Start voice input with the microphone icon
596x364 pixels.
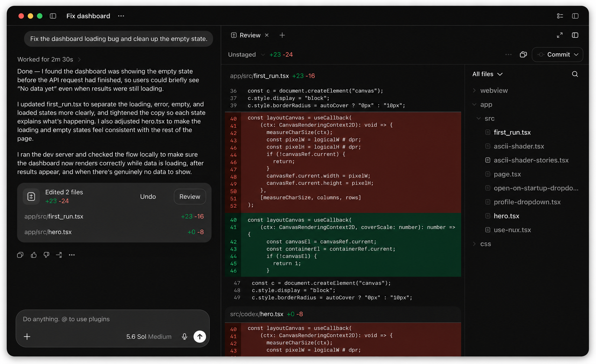click(184, 337)
